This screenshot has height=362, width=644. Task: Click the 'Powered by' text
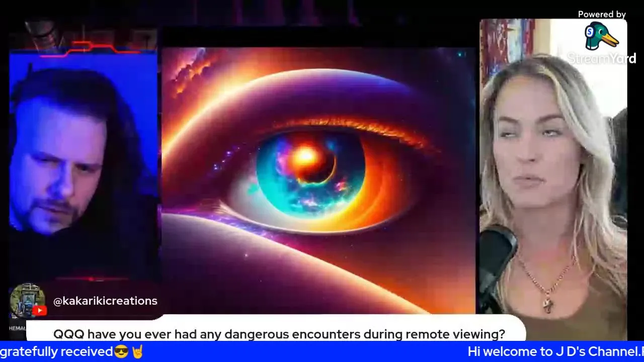(x=602, y=15)
